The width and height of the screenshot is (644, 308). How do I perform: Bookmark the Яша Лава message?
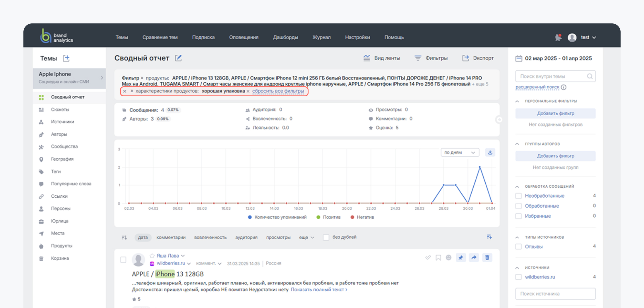pos(438,258)
